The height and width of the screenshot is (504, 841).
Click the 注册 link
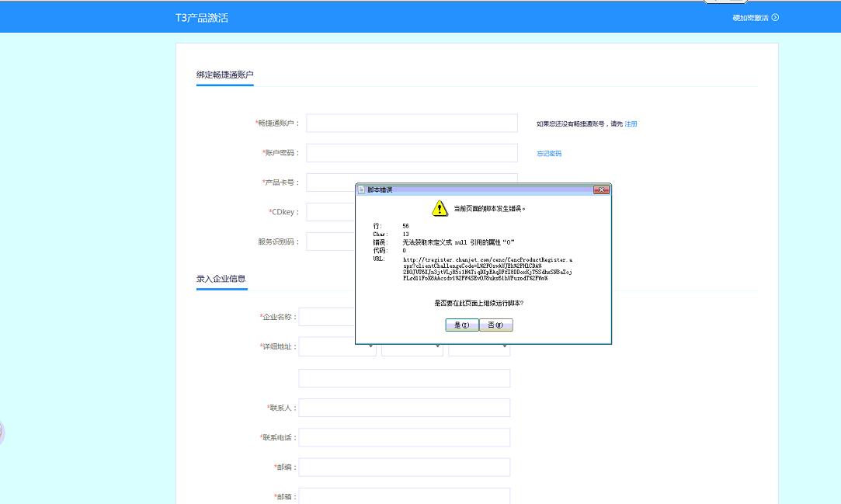point(631,123)
